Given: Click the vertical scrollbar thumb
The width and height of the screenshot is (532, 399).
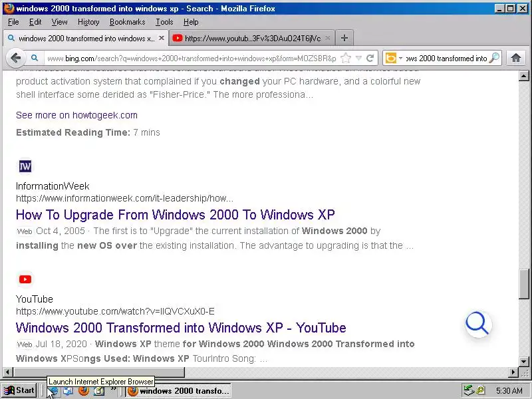Looking at the screenshot, I should point(523,284).
